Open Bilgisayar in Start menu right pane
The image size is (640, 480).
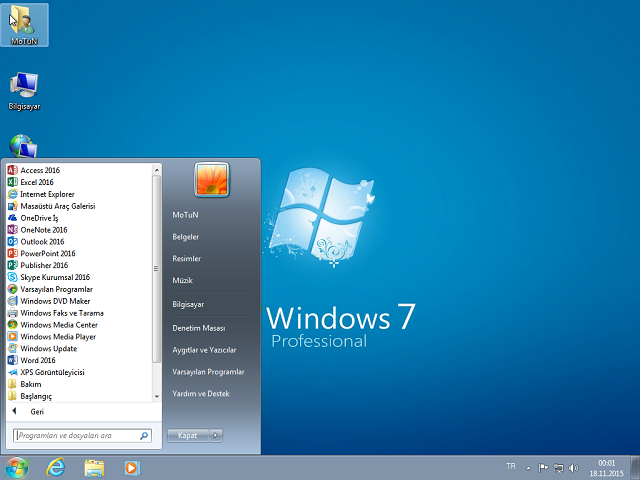[188, 304]
